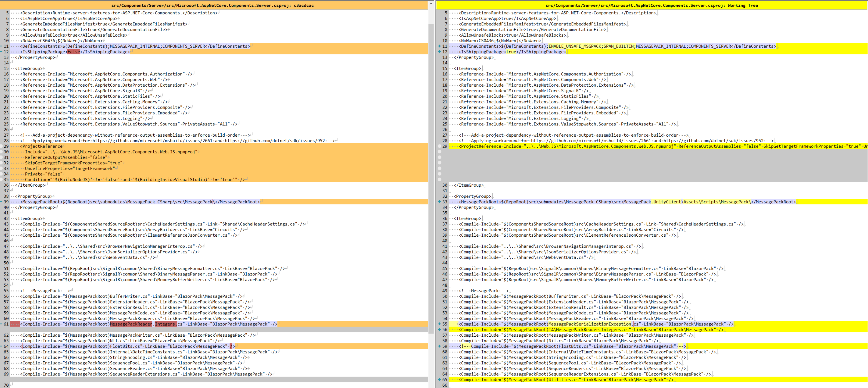Click the plus marker beside line 12, right pane
The height and width of the screenshot is (388, 868).
point(439,52)
